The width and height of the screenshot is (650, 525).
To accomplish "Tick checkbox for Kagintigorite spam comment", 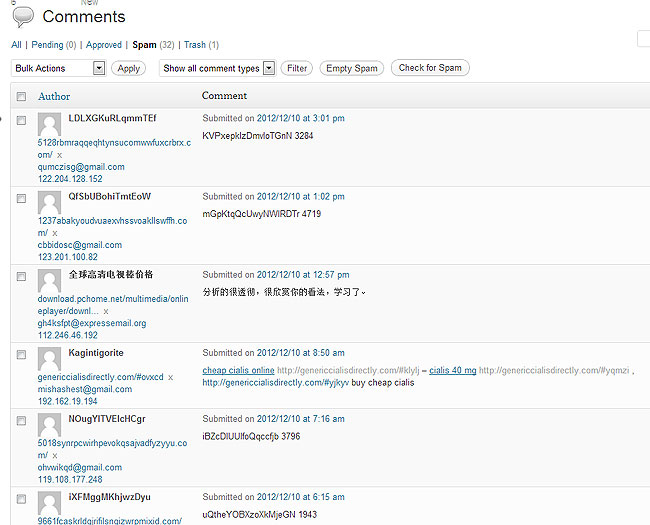I will tap(21, 356).
